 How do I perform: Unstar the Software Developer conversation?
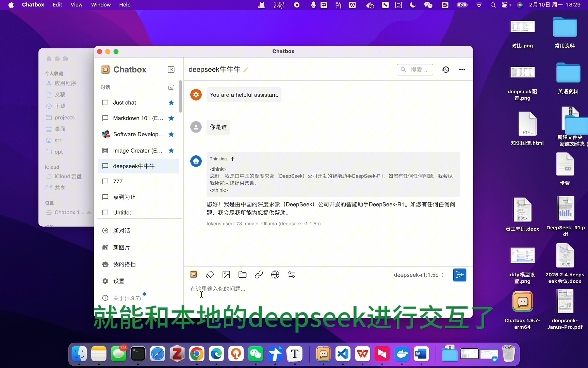point(171,134)
